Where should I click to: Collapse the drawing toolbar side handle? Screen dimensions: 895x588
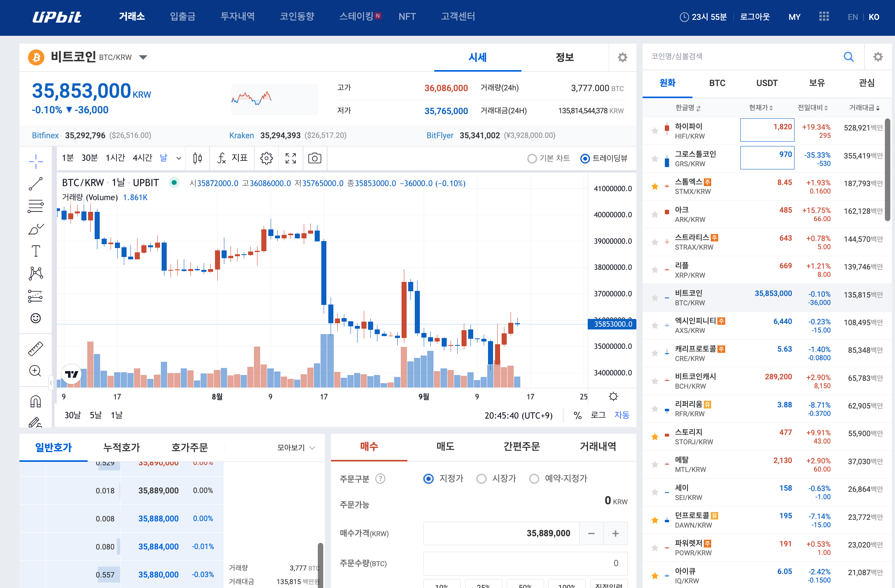(x=51, y=383)
